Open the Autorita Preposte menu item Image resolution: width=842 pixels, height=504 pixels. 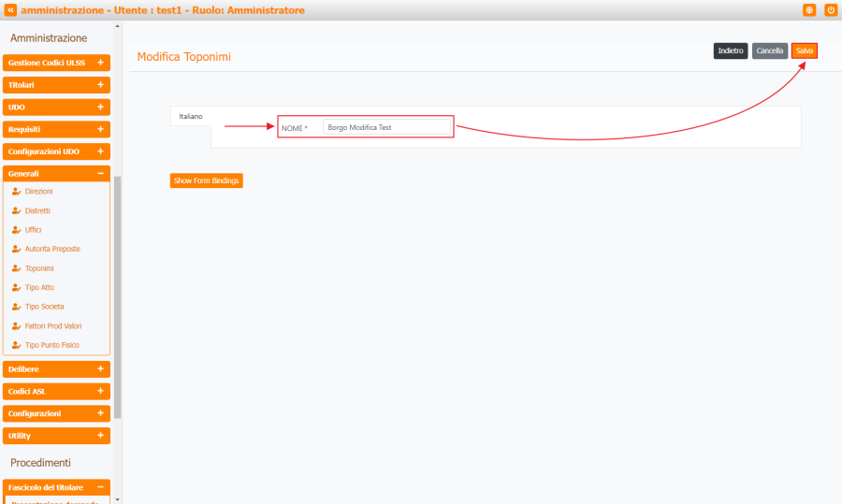tap(52, 249)
